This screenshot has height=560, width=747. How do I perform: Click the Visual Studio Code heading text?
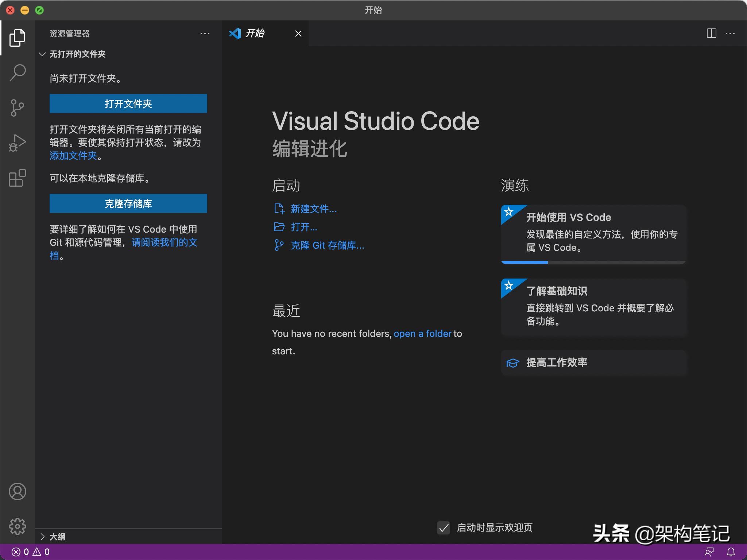[376, 121]
